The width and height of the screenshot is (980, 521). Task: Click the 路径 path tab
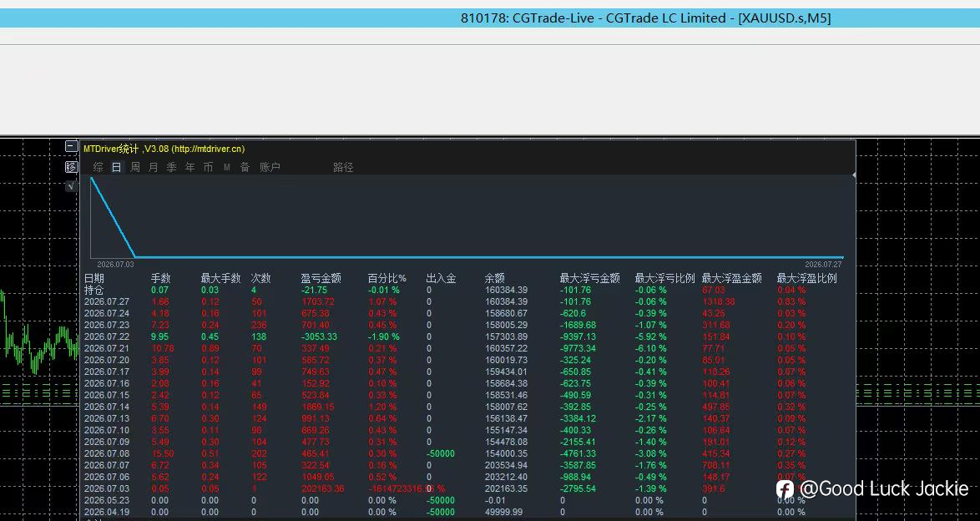[x=343, y=167]
